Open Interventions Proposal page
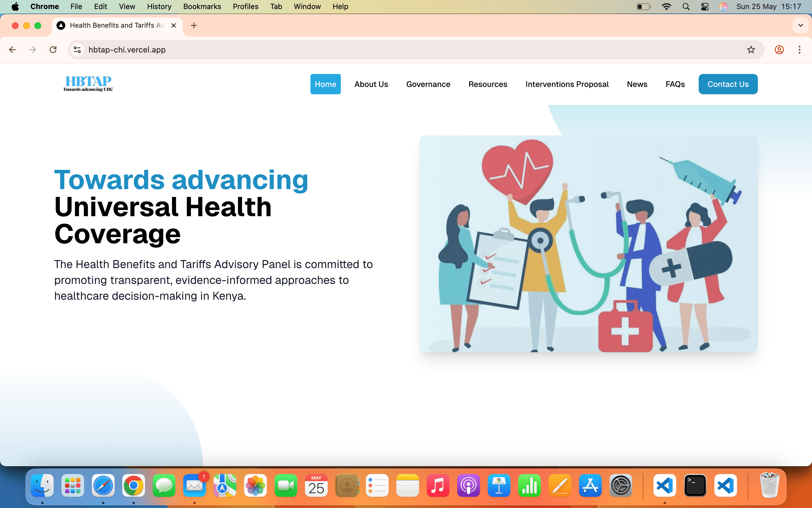The image size is (812, 508). point(567,84)
